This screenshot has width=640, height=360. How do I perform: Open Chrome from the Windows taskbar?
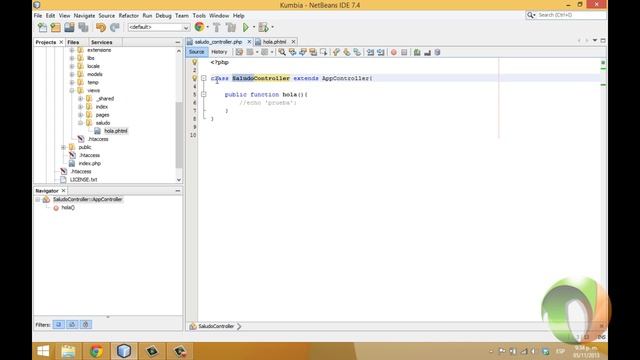pos(96,351)
